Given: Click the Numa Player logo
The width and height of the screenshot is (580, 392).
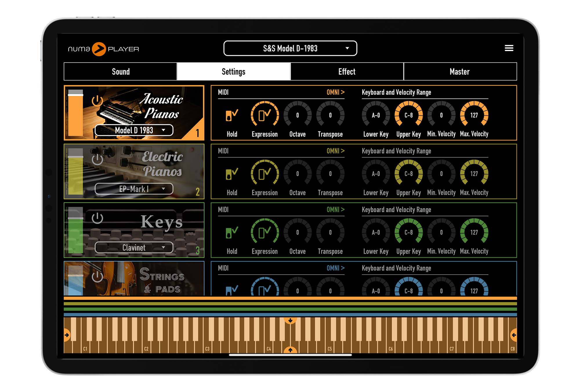Looking at the screenshot, I should click(104, 49).
